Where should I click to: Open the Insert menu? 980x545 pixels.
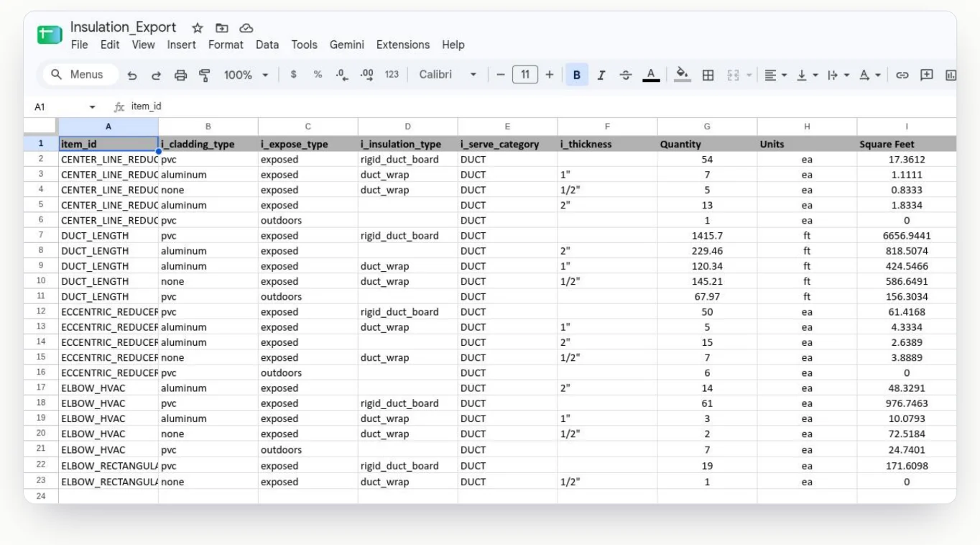(182, 45)
